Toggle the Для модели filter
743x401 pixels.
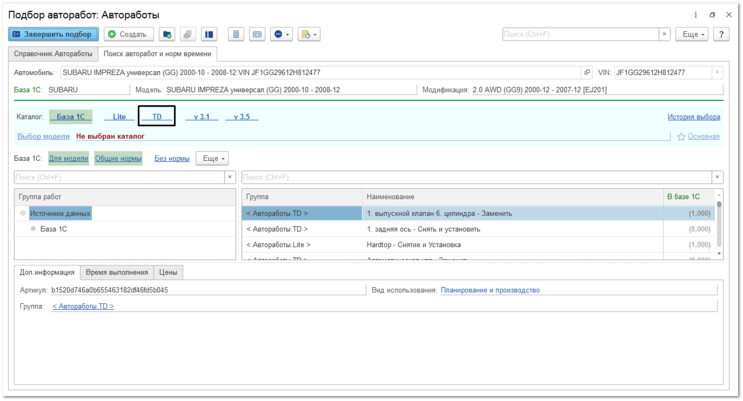tap(69, 158)
